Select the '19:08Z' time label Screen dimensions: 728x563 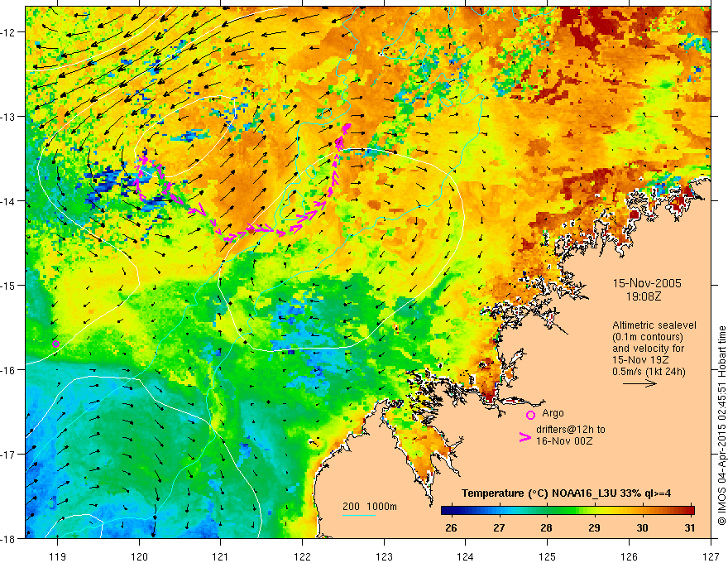click(x=643, y=296)
